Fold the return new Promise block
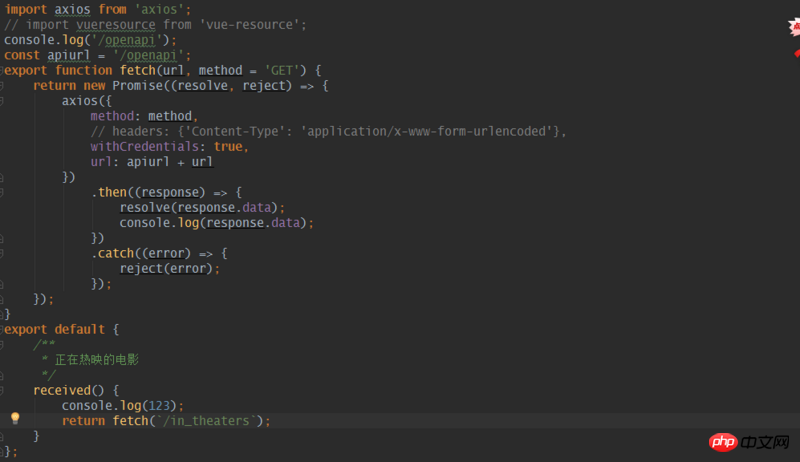The image size is (800, 462). point(2,86)
